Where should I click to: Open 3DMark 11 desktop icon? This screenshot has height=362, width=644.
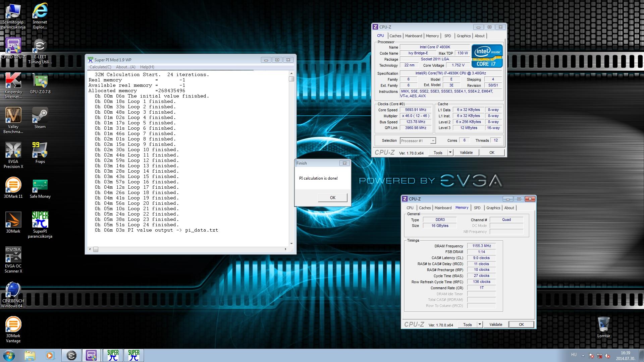(13, 188)
